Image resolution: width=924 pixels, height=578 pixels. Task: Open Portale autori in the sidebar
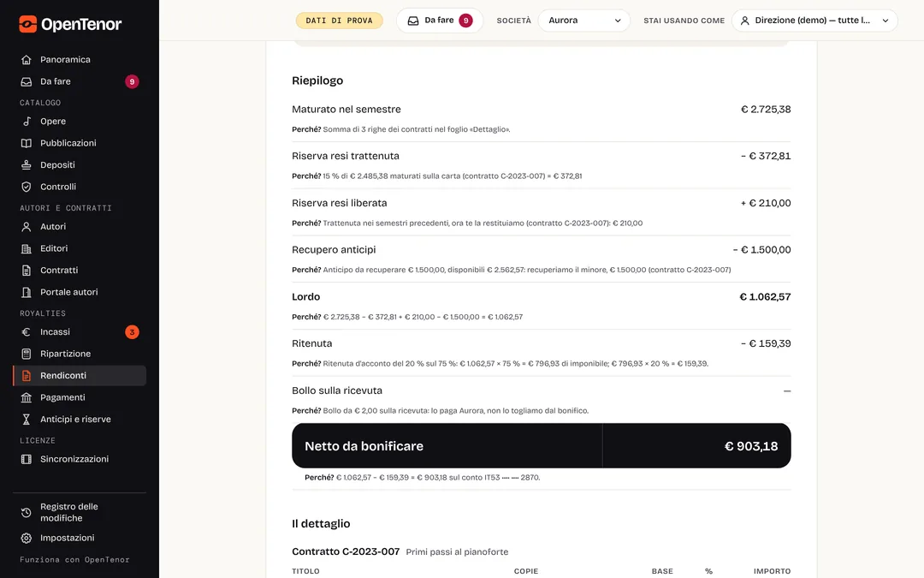click(x=80, y=292)
